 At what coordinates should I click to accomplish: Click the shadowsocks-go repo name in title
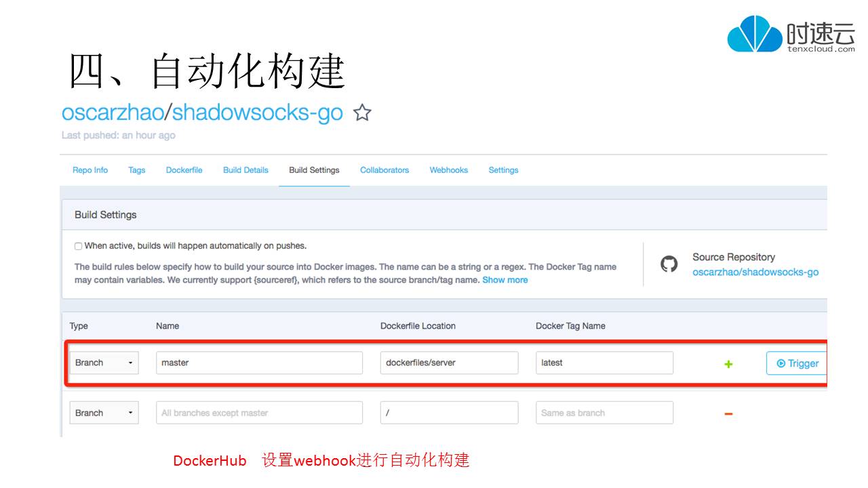[258, 113]
